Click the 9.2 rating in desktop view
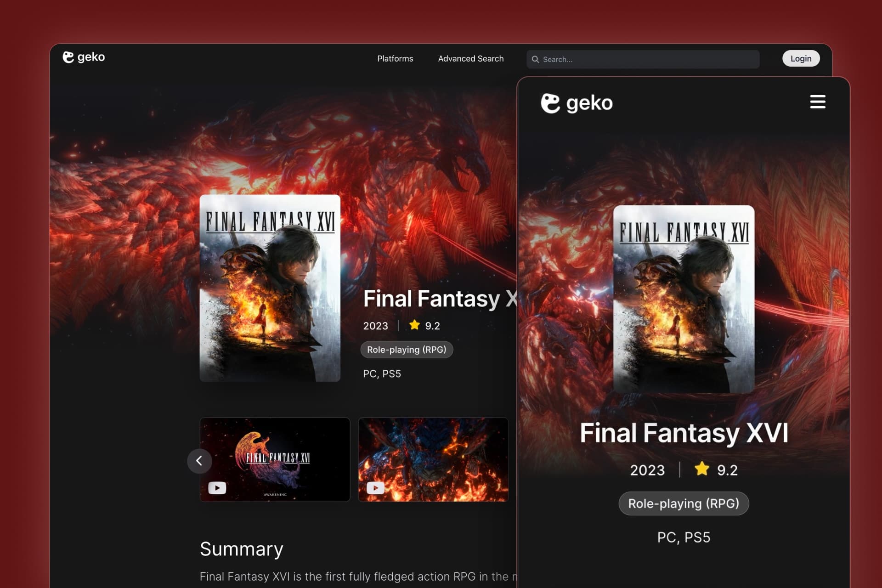This screenshot has width=882, height=588. pyautogui.click(x=432, y=326)
